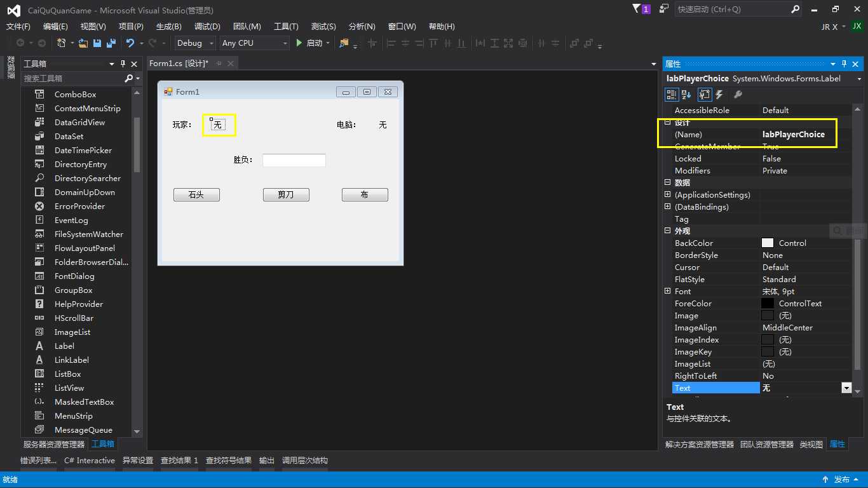
Task: Open the 输出 tab at the bottom
Action: tap(267, 460)
